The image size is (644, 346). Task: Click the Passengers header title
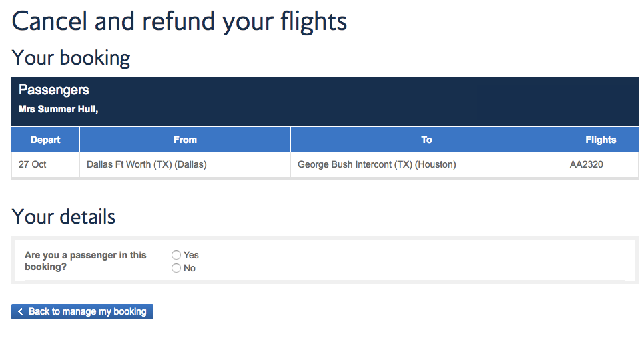(54, 90)
